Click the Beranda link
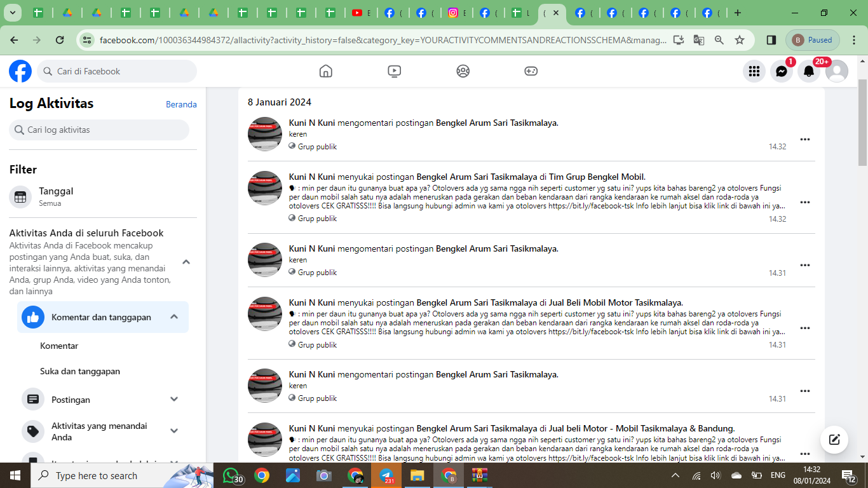The image size is (868, 488). pos(181,104)
